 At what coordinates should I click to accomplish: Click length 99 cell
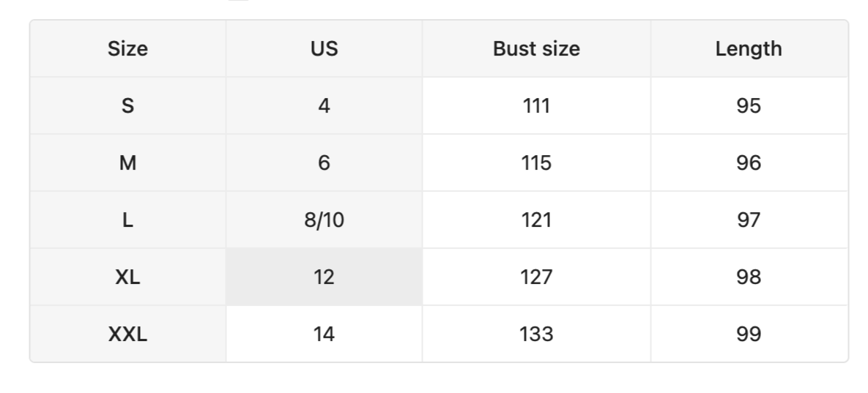749,334
